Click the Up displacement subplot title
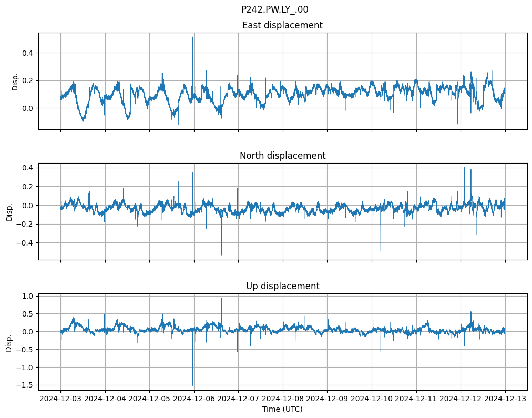The image size is (532, 418). [282, 286]
